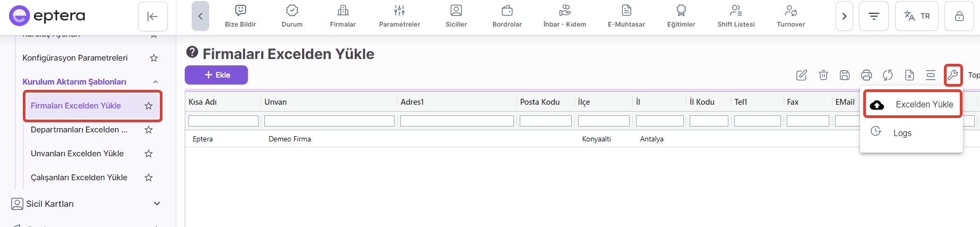Open the TR language selector
The image size is (980, 227).
[x=917, y=16]
